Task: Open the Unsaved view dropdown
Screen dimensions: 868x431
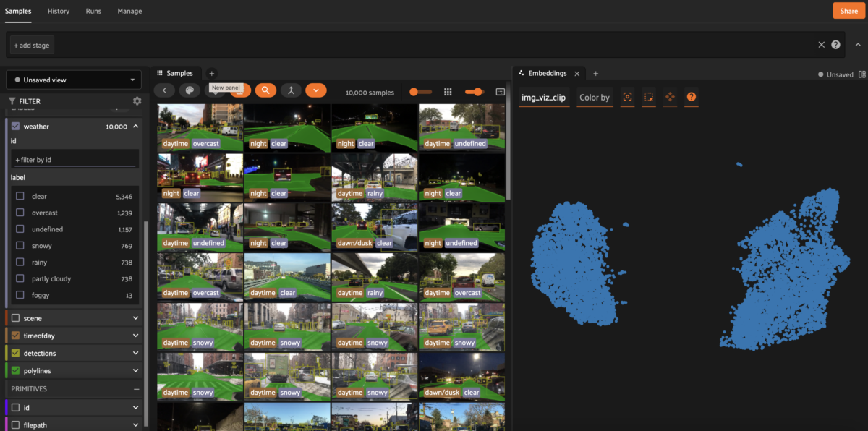Action: [x=73, y=80]
